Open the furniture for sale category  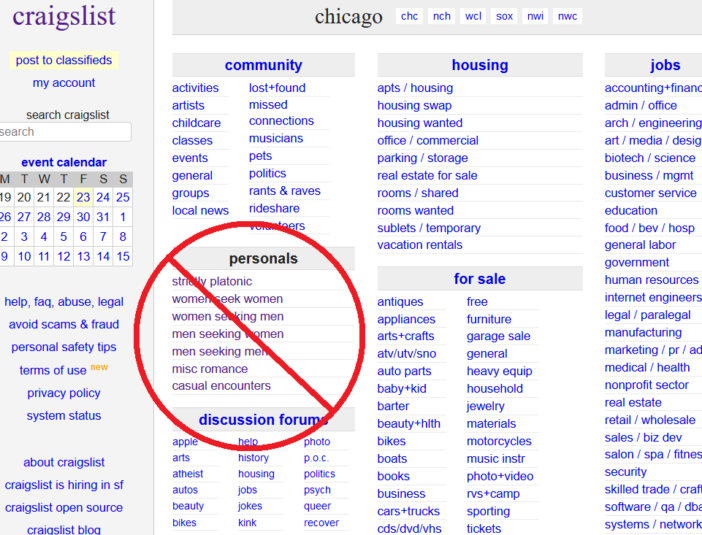coord(489,319)
